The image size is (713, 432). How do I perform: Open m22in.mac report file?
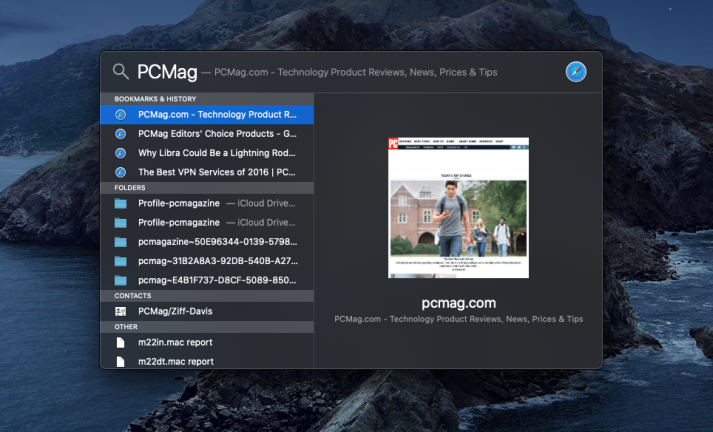point(207,342)
